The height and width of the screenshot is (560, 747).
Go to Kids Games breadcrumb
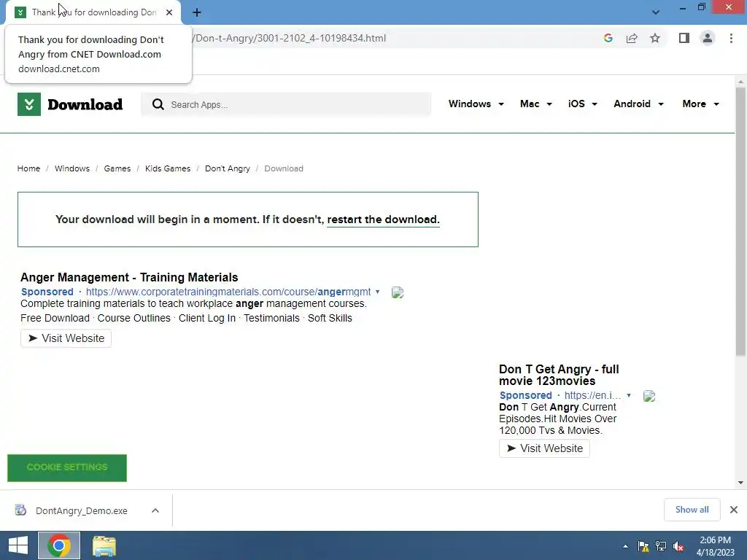(x=168, y=168)
